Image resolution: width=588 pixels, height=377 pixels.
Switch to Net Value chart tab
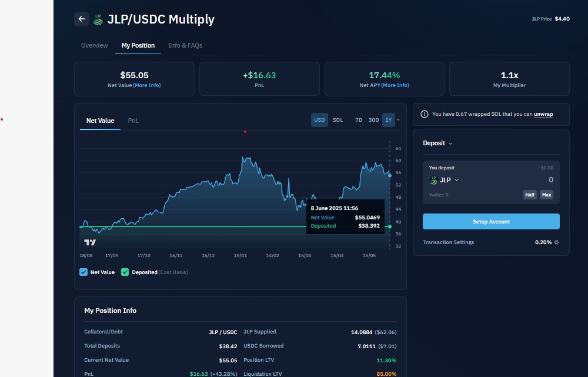pyautogui.click(x=100, y=121)
